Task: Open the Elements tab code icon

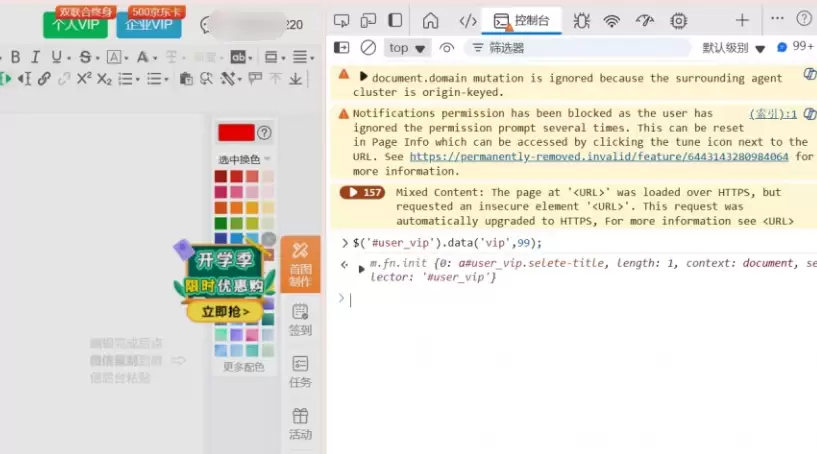Action: point(468,21)
